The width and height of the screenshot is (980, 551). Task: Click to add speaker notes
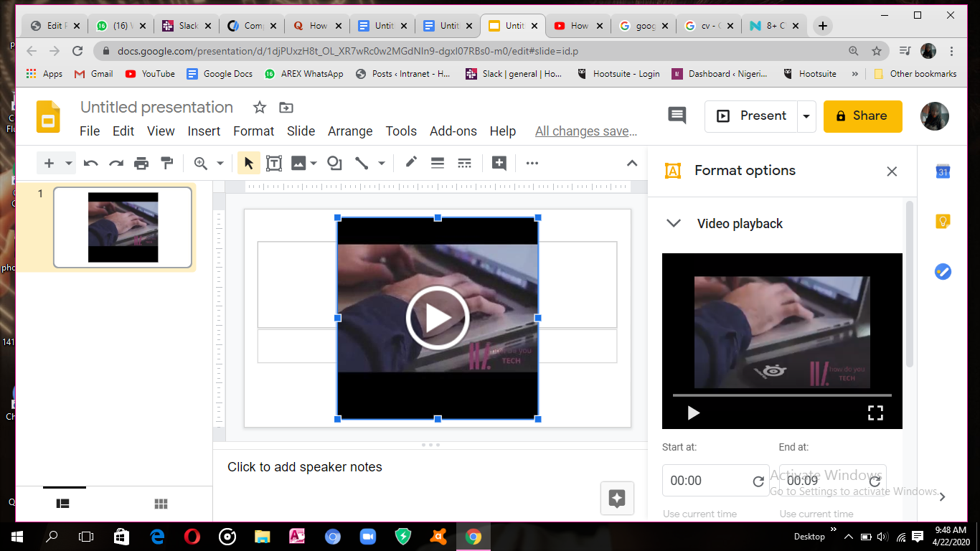[x=305, y=467]
